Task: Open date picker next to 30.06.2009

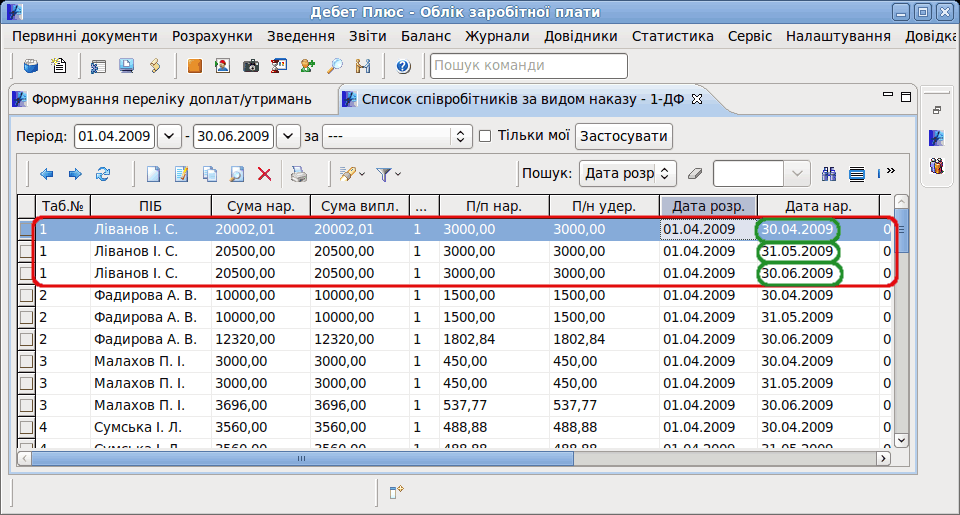Action: pos(288,136)
